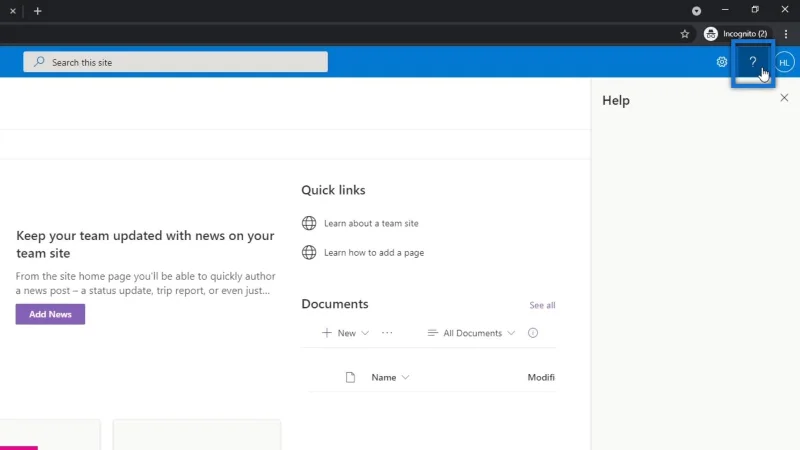This screenshot has height=450, width=800.
Task: Click the list view icon beside All Documents
Action: 433,333
